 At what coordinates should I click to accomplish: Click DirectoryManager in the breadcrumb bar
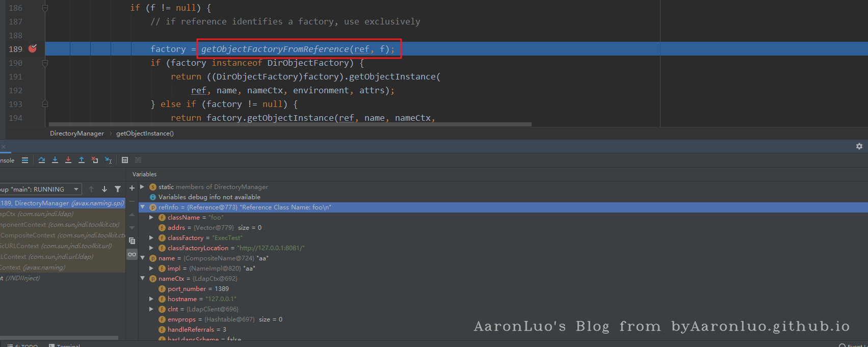click(x=76, y=134)
